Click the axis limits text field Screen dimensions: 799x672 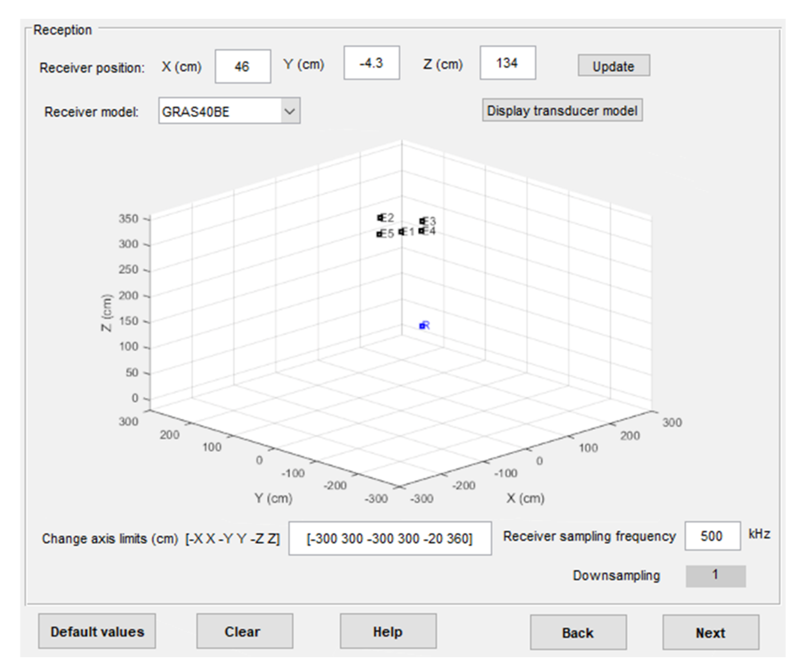pos(390,538)
